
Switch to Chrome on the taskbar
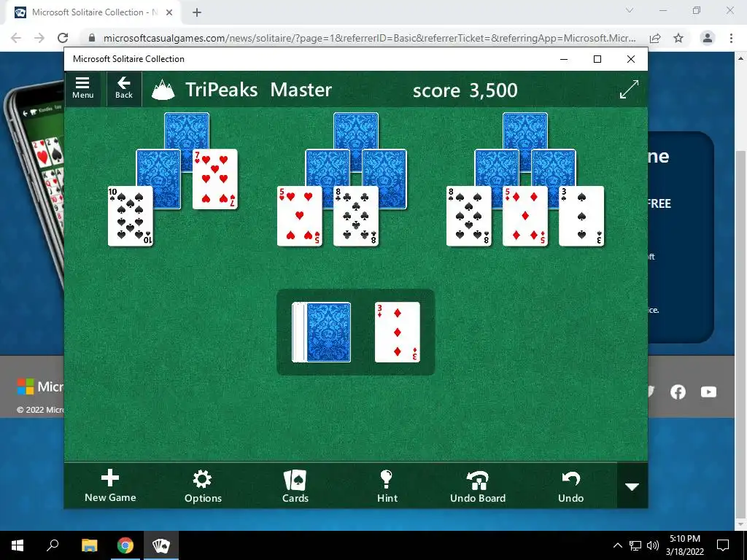(125, 545)
